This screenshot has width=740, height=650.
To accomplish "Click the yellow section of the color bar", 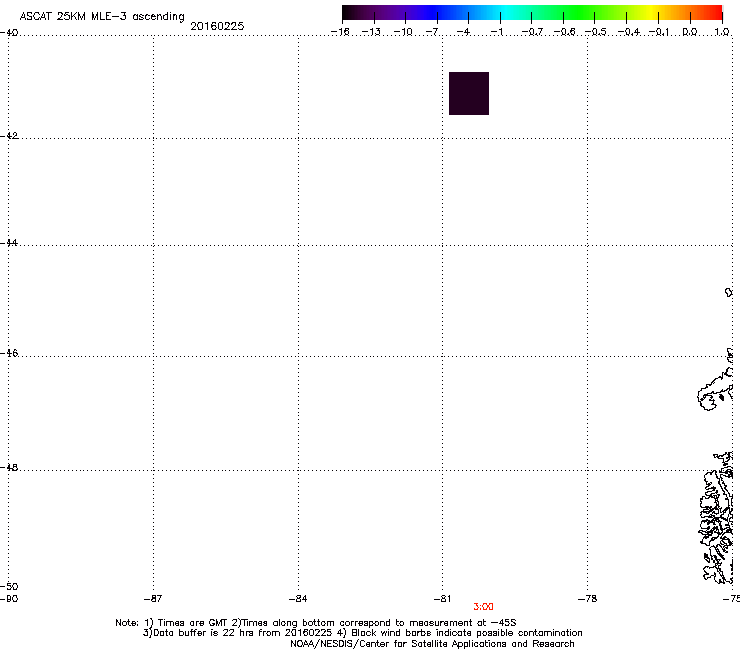I will 653,12.
